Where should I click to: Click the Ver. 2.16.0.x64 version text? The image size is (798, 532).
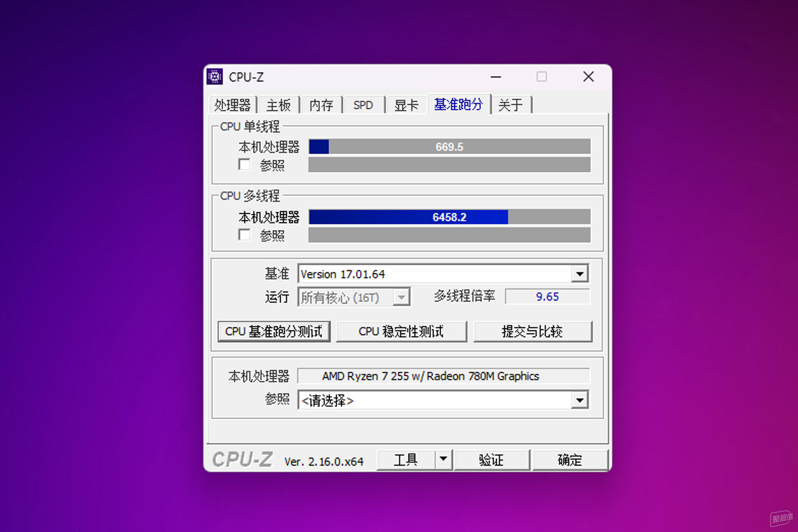point(324,461)
